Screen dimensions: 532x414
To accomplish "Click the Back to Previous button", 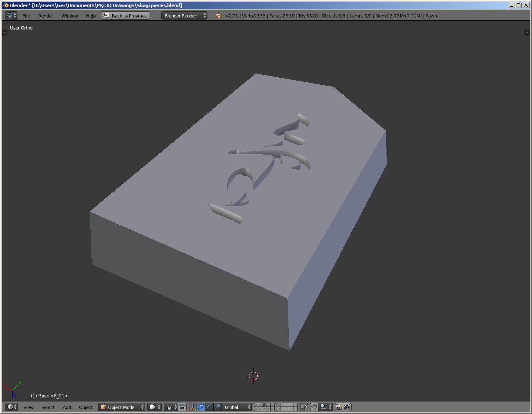I will pyautogui.click(x=126, y=16).
